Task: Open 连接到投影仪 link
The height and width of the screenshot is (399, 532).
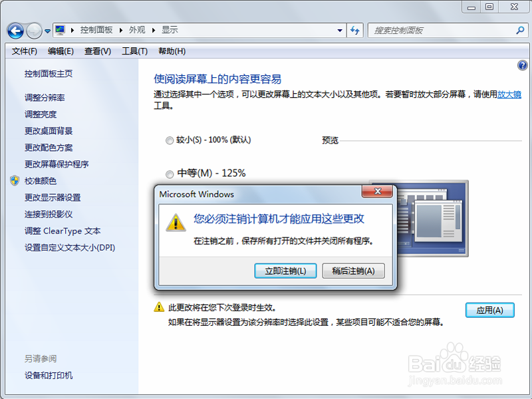Action: [49, 214]
